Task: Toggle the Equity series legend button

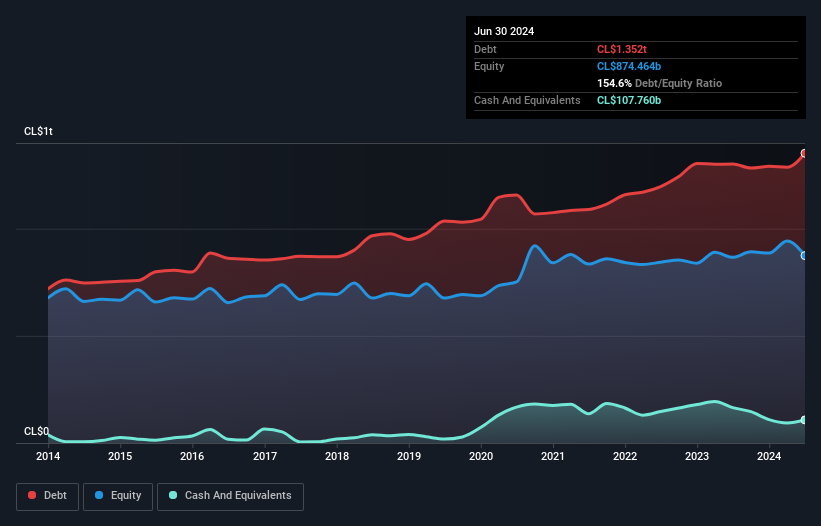Action: click(x=118, y=496)
